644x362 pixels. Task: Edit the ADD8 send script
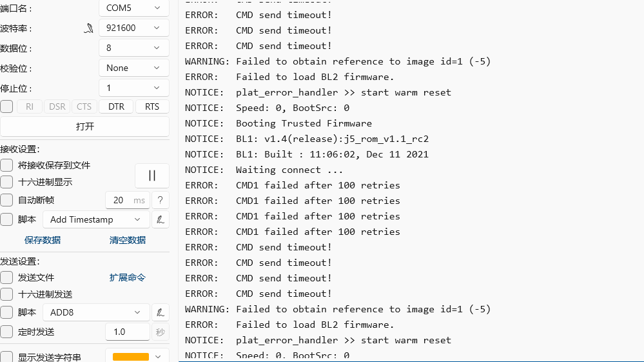click(160, 312)
